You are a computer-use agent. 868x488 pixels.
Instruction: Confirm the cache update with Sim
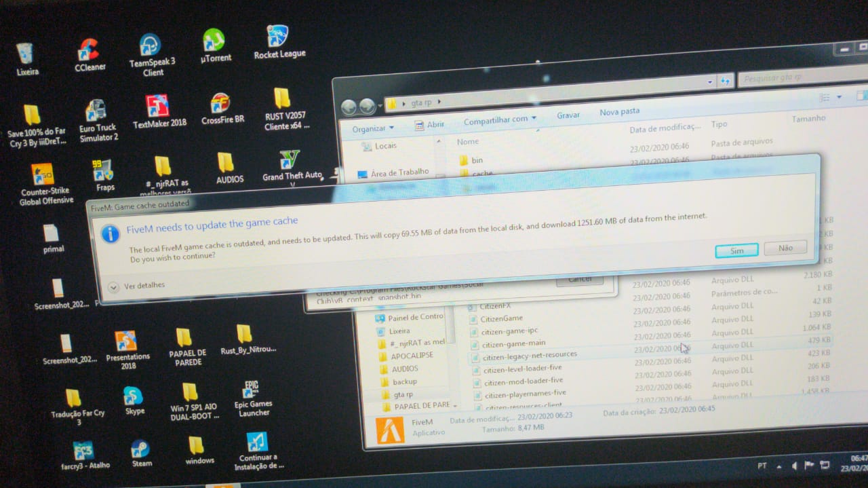(736, 250)
